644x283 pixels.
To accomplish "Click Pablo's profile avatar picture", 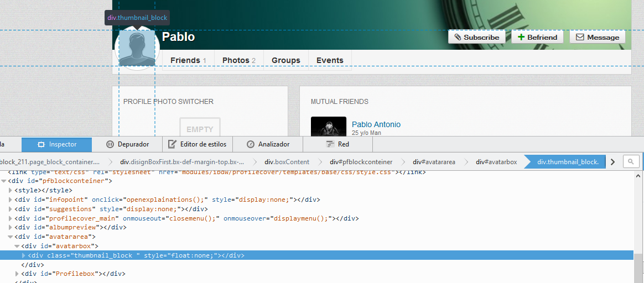I will tap(137, 48).
